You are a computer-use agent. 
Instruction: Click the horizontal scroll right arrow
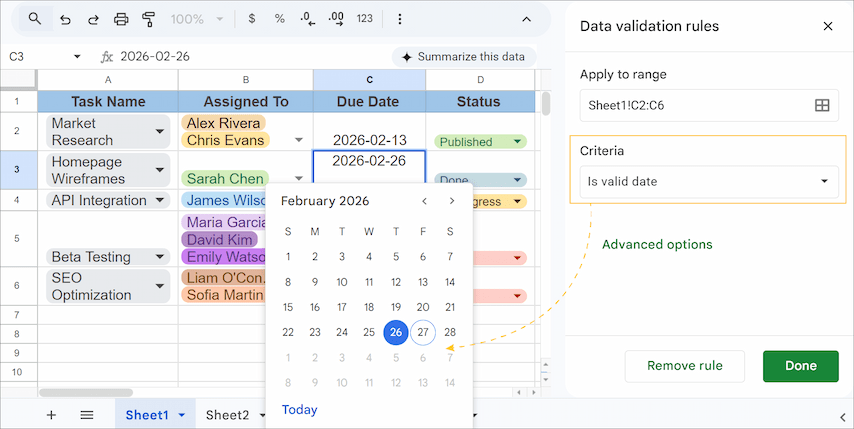tap(533, 393)
